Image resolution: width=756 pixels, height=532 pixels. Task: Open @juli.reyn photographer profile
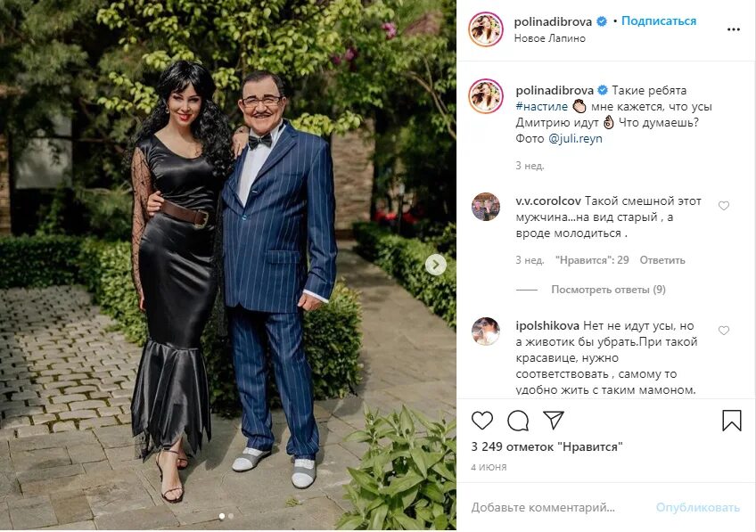click(575, 139)
